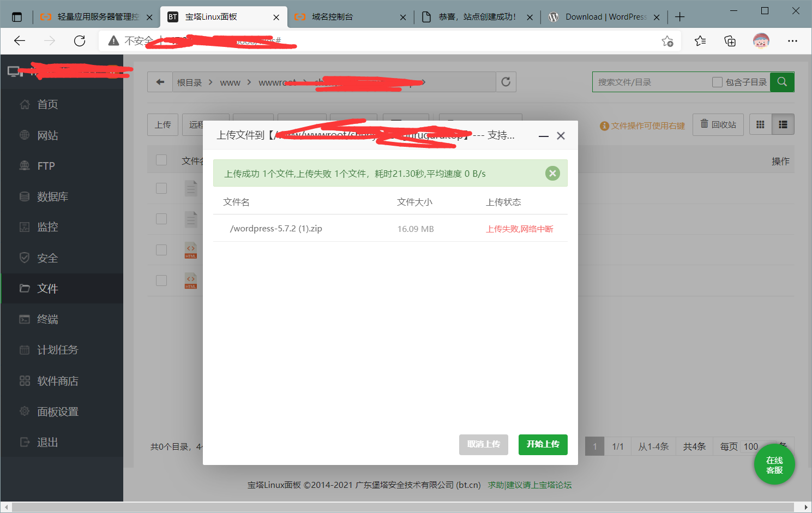
Task: Open a new browser tab
Action: click(x=679, y=17)
